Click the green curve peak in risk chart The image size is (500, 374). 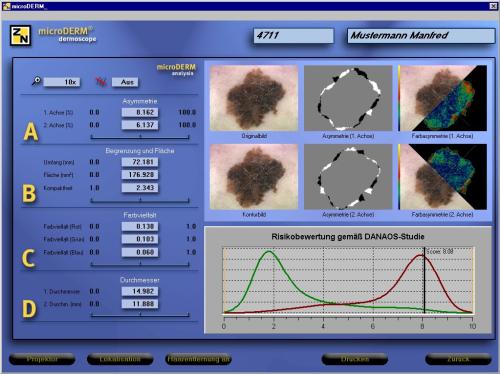269,252
